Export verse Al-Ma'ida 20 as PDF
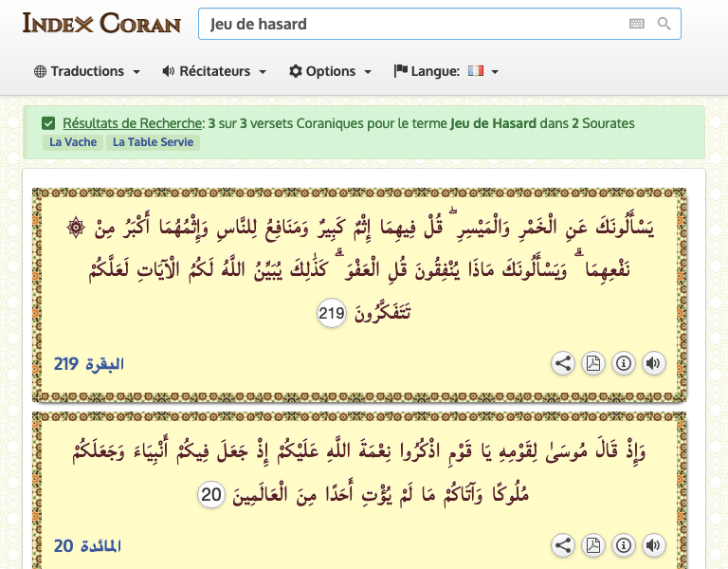Viewport: 728px width, 569px height. (592, 545)
